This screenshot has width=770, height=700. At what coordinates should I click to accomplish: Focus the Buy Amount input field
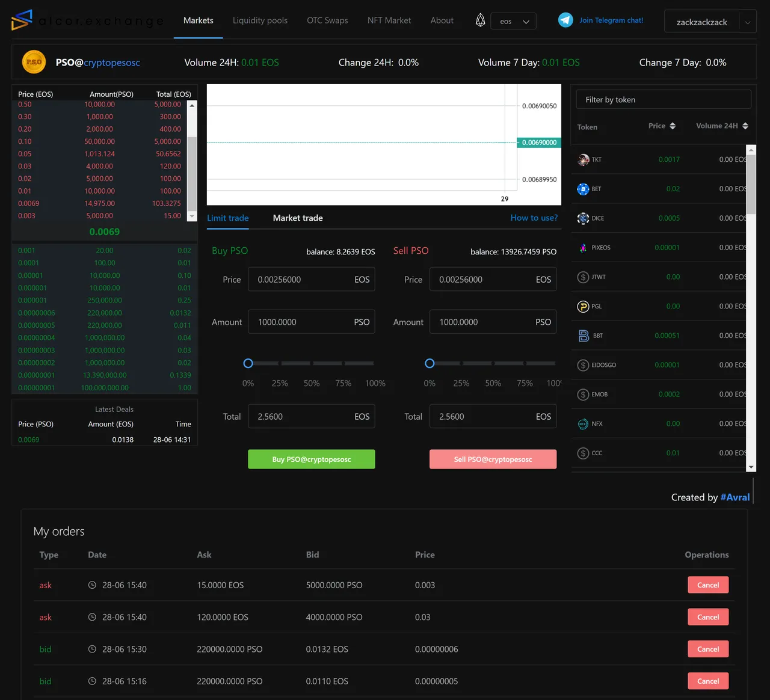pos(312,322)
